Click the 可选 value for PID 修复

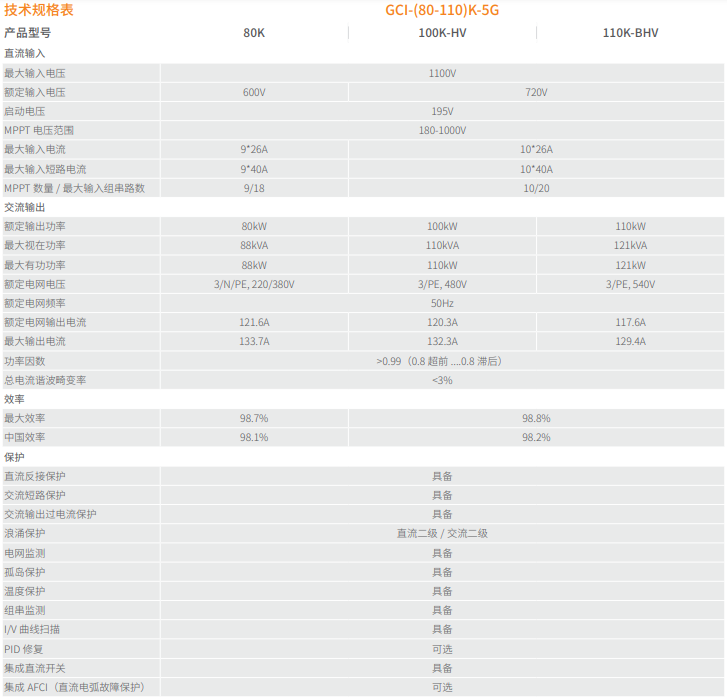442,649
